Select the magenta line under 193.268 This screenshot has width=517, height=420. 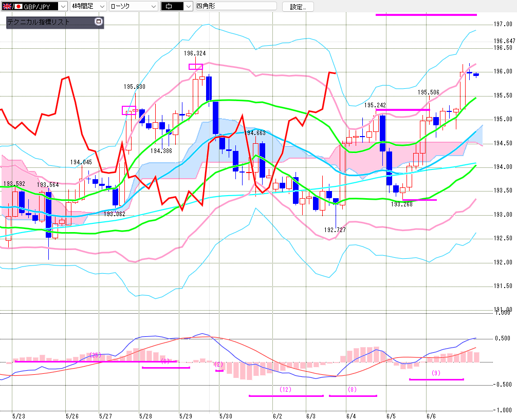click(x=419, y=200)
